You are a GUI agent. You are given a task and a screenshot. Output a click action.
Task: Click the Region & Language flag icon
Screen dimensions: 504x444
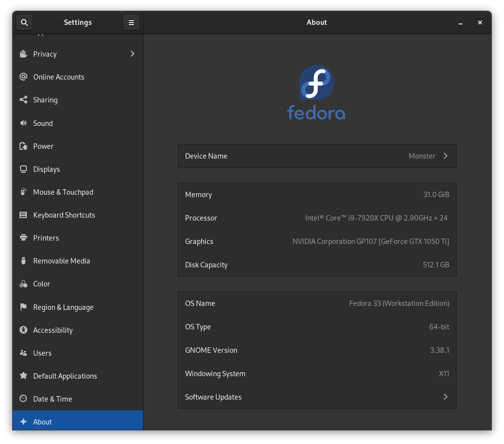(x=23, y=307)
